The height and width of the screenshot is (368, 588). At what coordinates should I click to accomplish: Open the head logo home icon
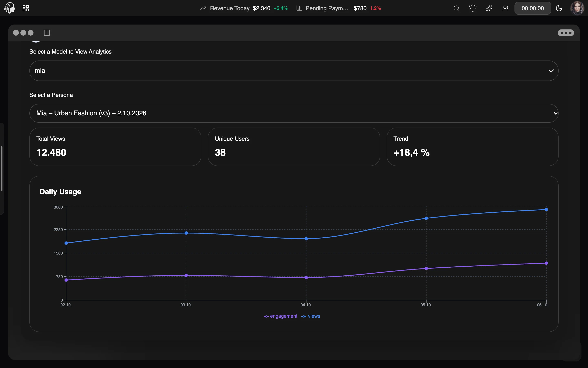tap(9, 8)
